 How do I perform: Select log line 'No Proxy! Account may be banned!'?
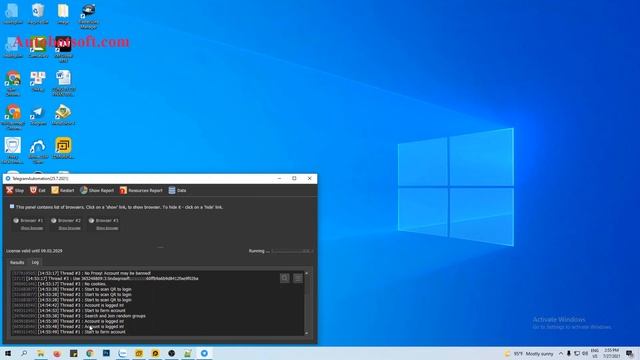(82, 273)
